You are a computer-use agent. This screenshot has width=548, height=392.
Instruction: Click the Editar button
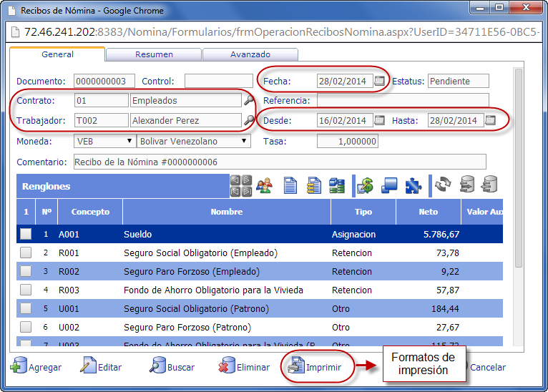point(101,366)
